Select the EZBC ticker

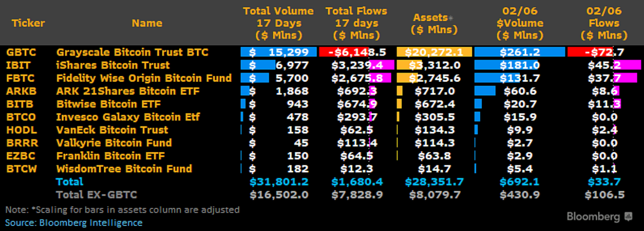pos(21,156)
